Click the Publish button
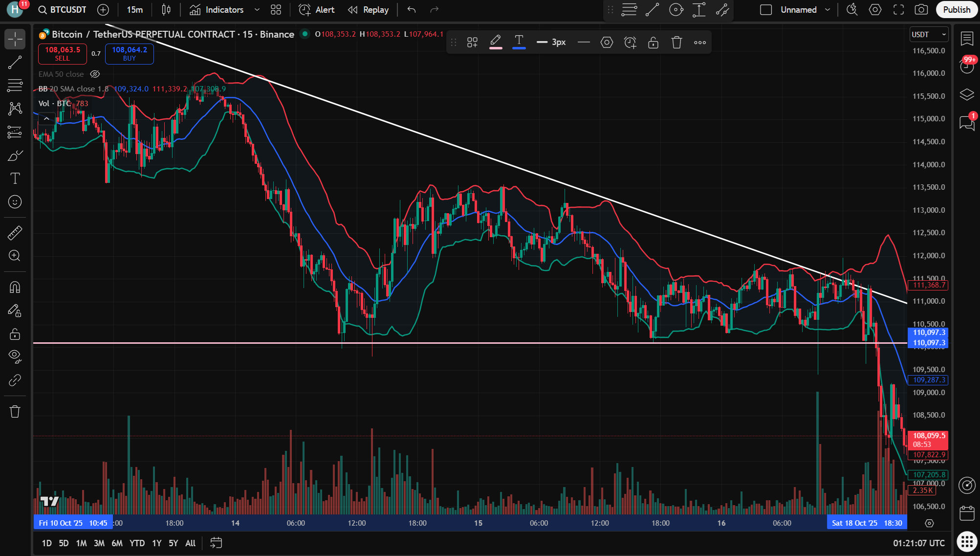 956,10
